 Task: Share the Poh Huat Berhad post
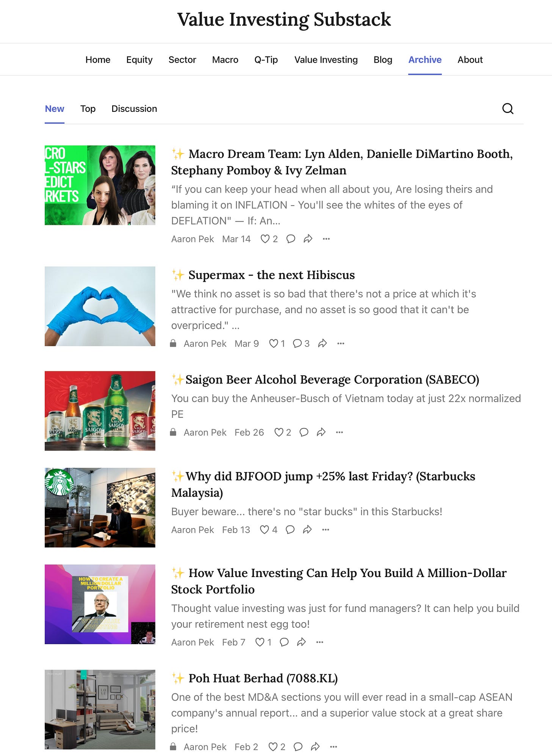(315, 747)
